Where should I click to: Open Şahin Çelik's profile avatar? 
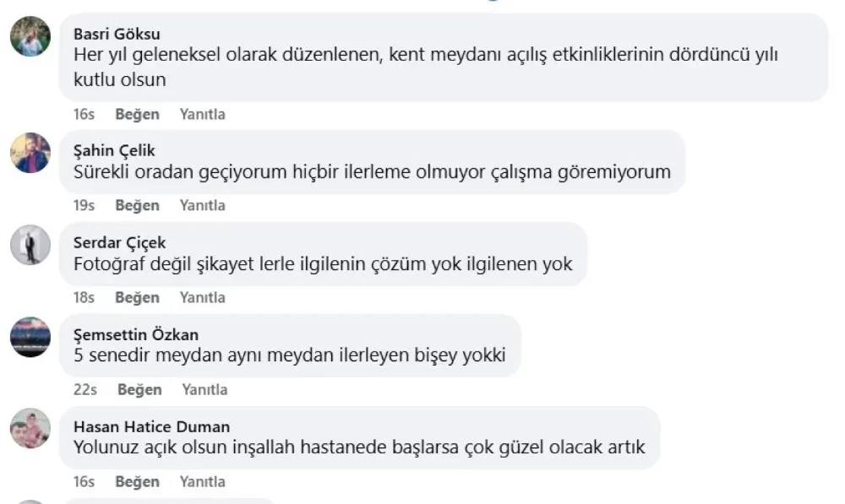(30, 153)
